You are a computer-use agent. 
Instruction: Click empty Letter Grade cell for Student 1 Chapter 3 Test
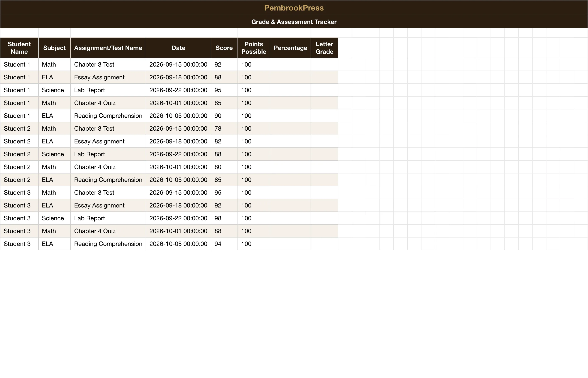coord(324,64)
